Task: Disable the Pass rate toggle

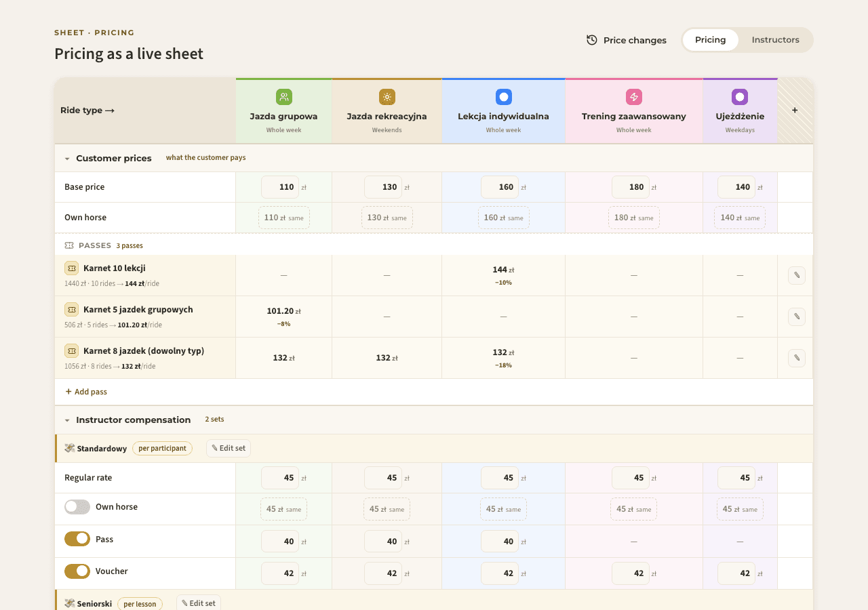Action: tap(77, 539)
